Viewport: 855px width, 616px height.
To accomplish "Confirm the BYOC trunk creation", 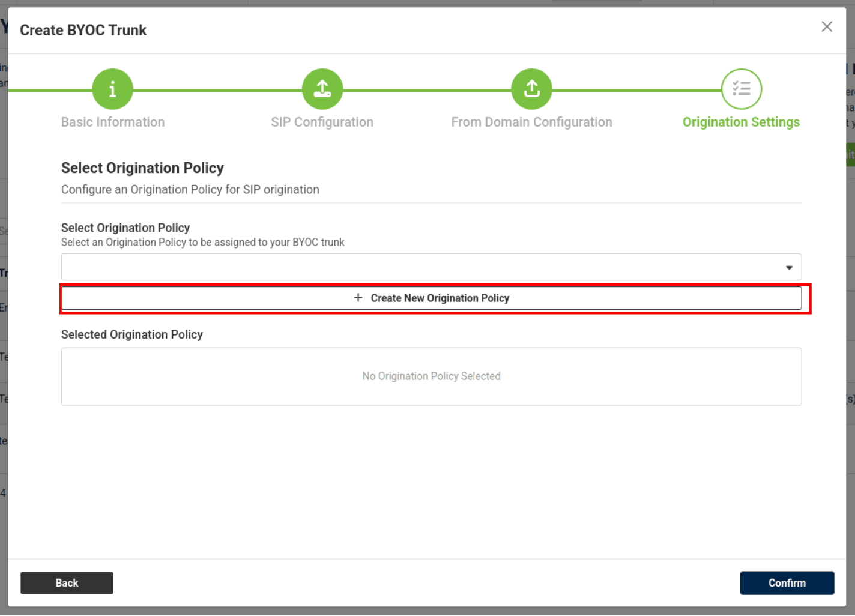I will click(787, 583).
